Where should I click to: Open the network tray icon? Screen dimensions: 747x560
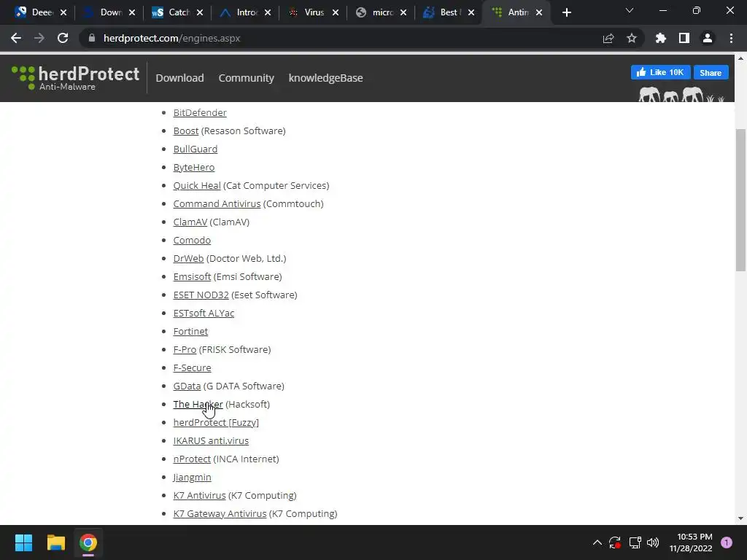(635, 542)
